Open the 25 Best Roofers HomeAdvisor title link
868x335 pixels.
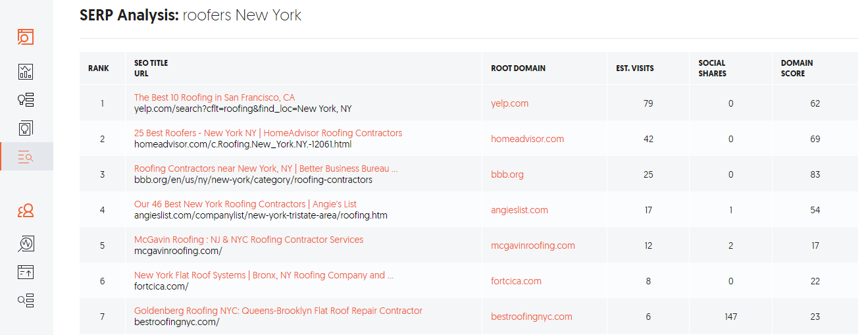click(268, 133)
